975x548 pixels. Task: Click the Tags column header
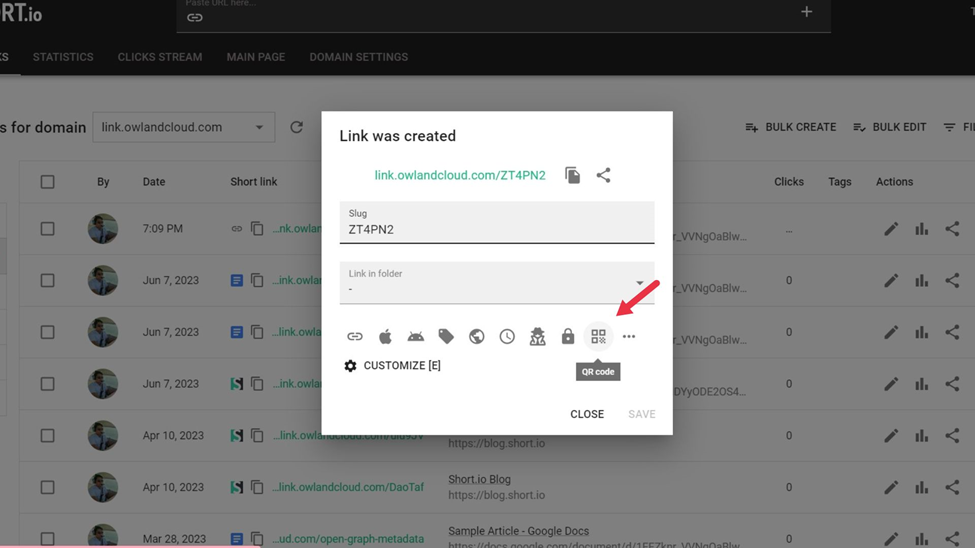coord(839,182)
